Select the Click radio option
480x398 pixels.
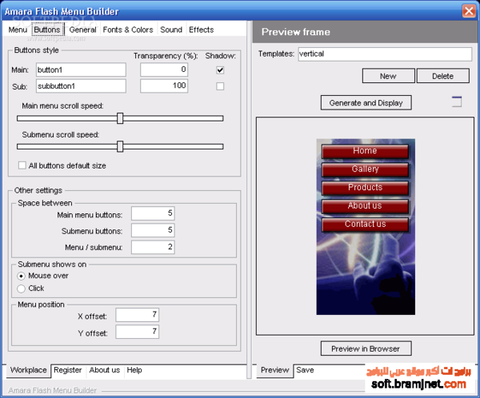[x=21, y=288]
